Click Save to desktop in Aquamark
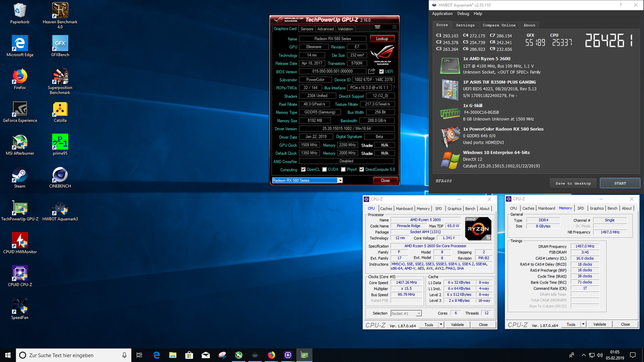The width and height of the screenshot is (644, 362). 573,183
